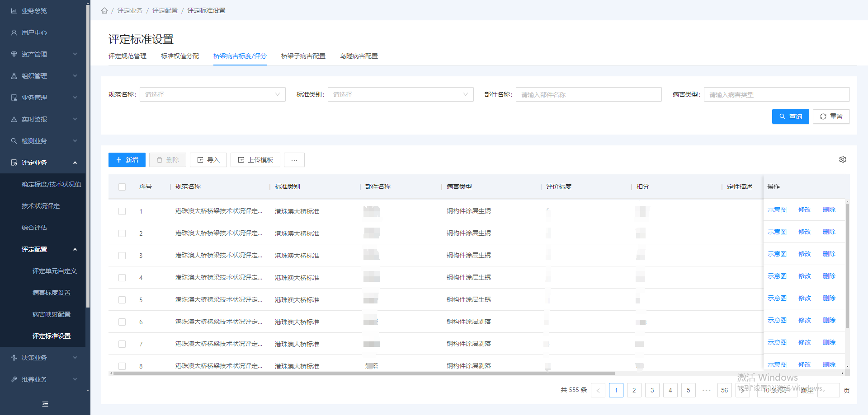Click the 组织管理 hierarchy icon
The image size is (868, 415).
[14, 76]
